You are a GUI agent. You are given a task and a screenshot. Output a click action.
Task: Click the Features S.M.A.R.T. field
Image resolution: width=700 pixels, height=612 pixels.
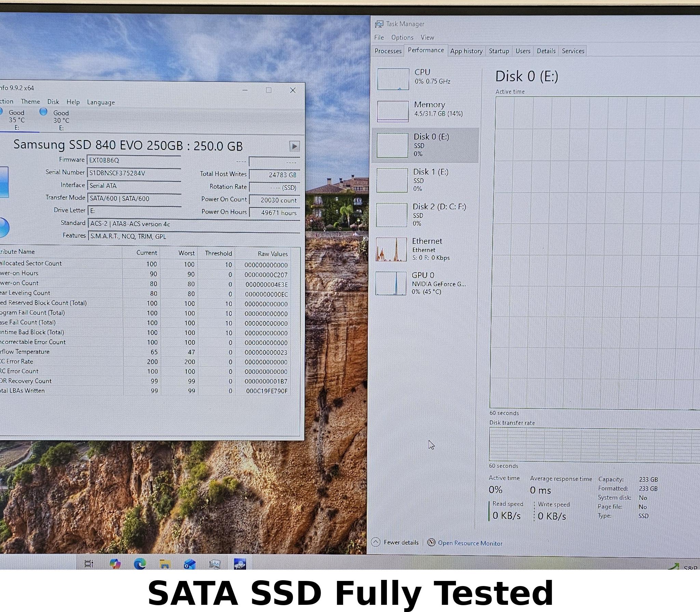point(194,236)
